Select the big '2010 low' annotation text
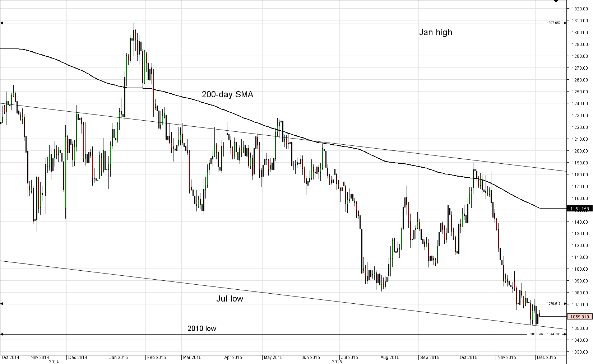Screen dimensions: 593x364 (202, 328)
